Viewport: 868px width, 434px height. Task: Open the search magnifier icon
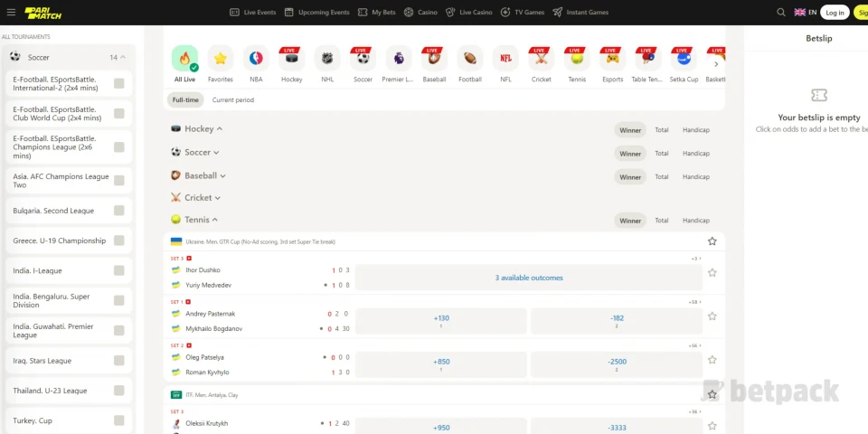coord(781,12)
